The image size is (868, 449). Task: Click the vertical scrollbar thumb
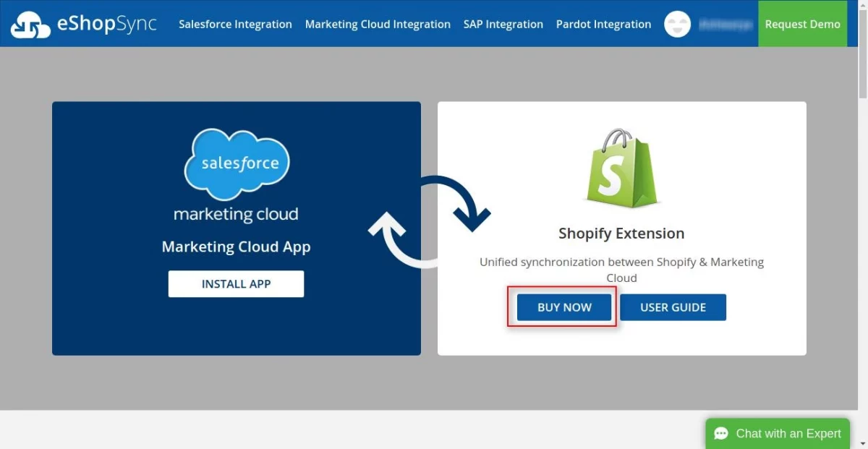tap(863, 54)
